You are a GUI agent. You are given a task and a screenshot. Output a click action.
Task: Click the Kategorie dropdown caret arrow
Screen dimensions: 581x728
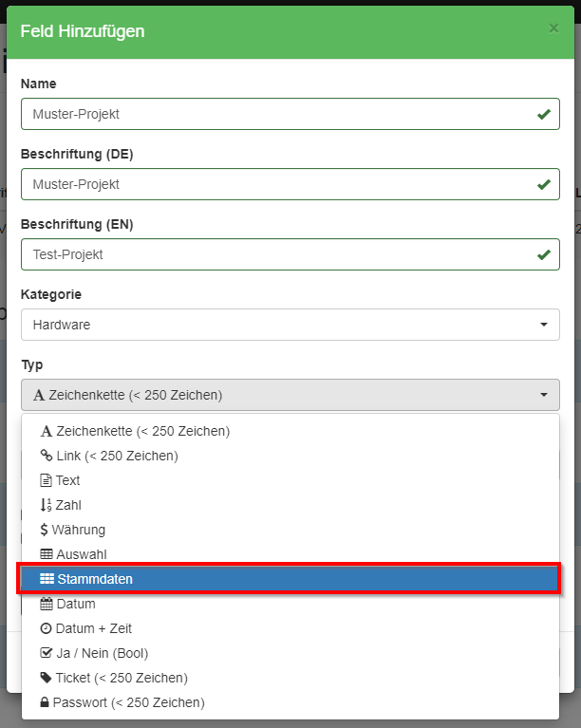coord(543,325)
